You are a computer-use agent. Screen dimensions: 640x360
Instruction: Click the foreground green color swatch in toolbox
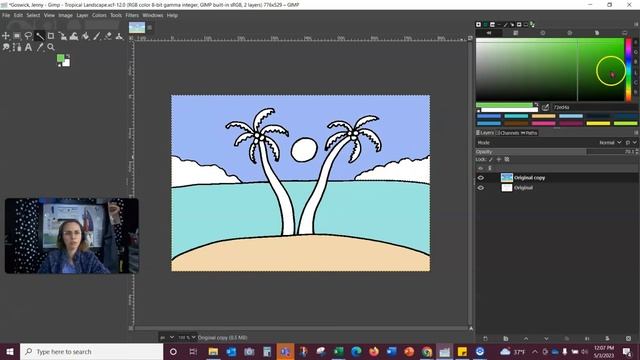[60, 58]
